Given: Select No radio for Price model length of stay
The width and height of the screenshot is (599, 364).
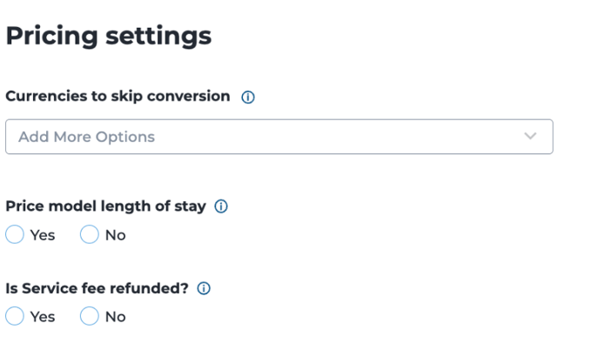Looking at the screenshot, I should click(90, 234).
